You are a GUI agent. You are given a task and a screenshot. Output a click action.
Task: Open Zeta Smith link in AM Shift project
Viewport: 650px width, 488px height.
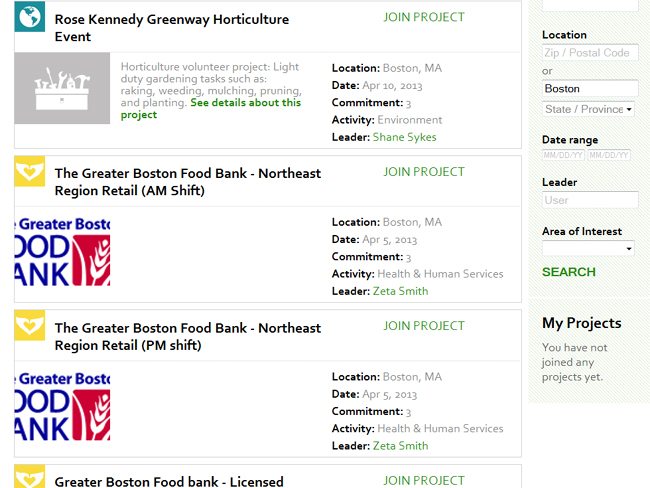tap(400, 291)
